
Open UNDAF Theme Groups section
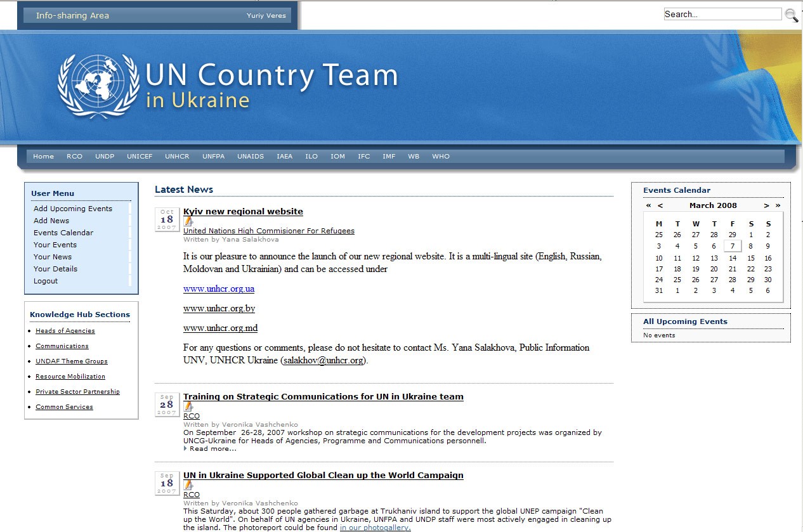click(72, 361)
